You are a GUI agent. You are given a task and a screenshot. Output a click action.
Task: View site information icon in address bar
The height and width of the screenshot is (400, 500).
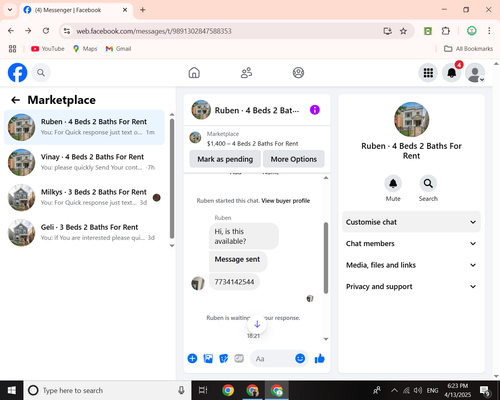67,31
